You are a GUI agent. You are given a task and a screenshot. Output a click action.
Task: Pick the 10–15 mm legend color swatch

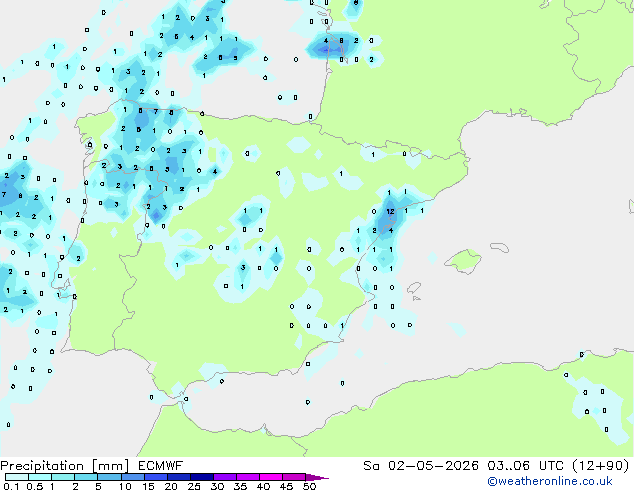(132, 477)
